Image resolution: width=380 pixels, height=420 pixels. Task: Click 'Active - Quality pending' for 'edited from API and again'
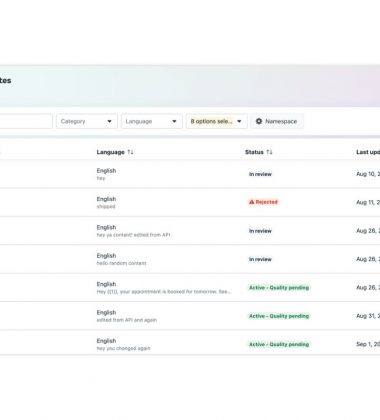pos(279,316)
